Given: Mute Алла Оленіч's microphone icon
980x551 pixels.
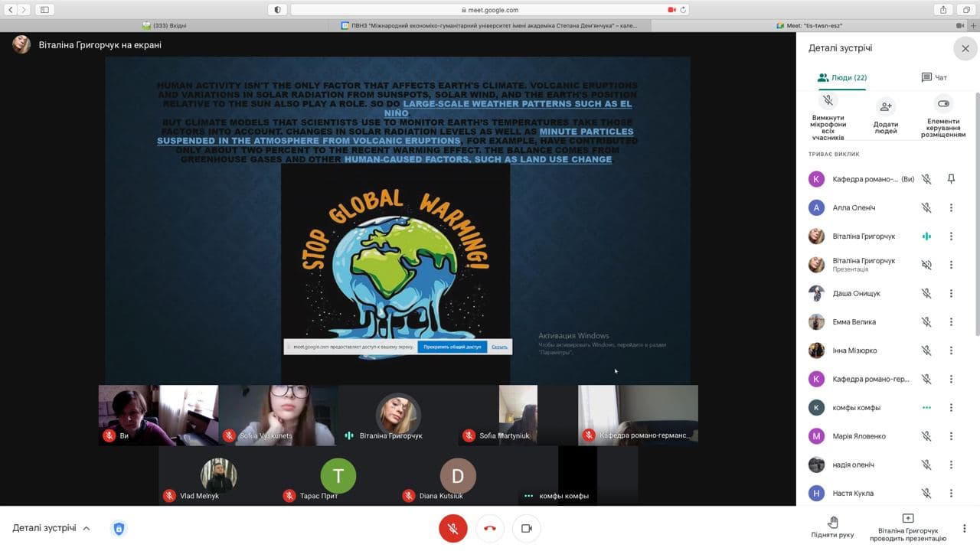Looking at the screenshot, I should coord(926,207).
